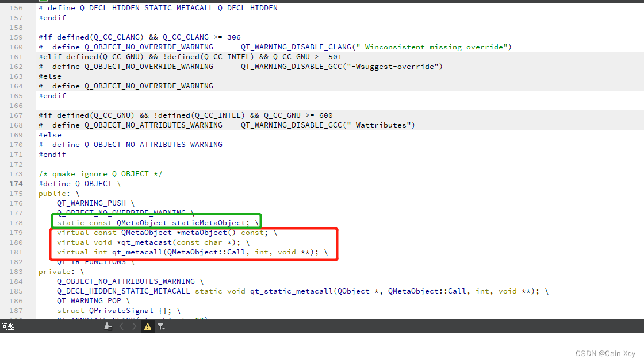Click '#elif defined(Q_CC_GNU)' on line 161

click(x=91, y=57)
